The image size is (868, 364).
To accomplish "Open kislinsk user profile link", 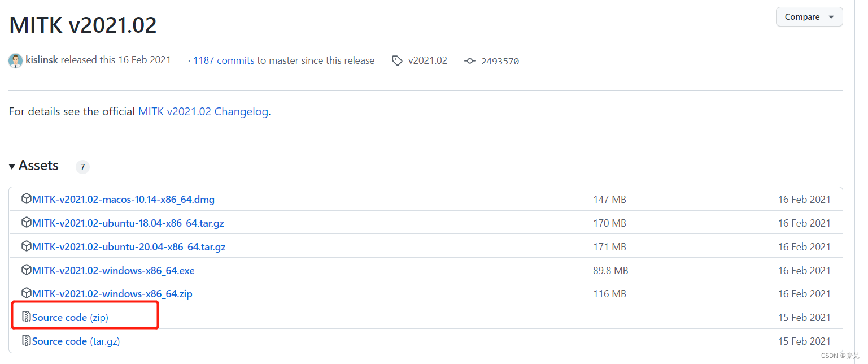I will [x=42, y=60].
